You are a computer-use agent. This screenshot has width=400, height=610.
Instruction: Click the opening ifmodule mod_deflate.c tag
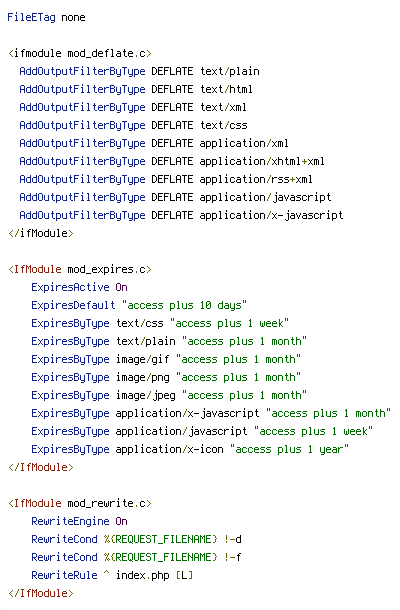click(x=80, y=53)
